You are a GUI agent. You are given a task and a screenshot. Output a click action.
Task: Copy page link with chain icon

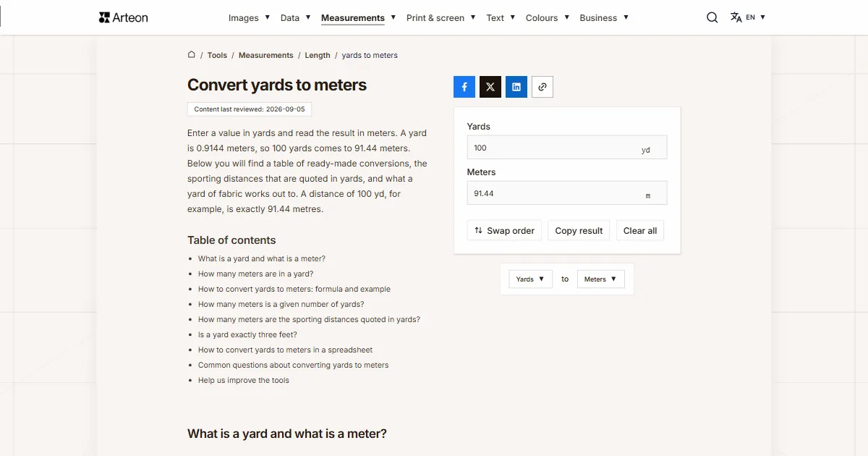(x=542, y=87)
